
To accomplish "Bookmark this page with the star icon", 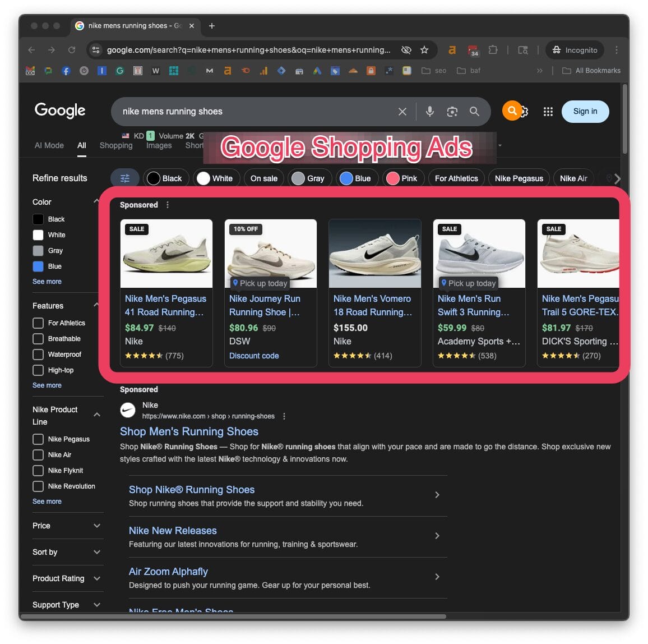I will [x=424, y=50].
